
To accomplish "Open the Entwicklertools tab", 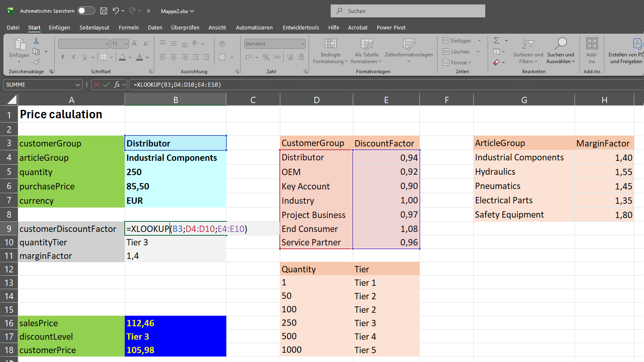I will point(301,27).
